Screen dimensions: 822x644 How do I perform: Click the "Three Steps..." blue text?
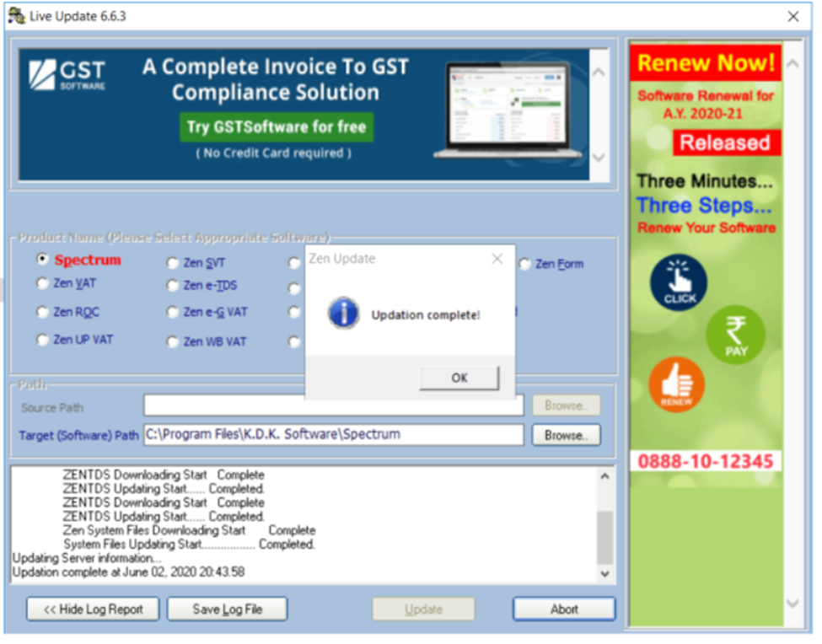(x=704, y=206)
